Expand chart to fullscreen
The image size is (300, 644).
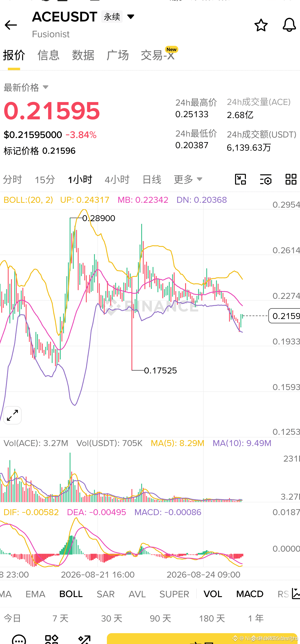point(12,415)
